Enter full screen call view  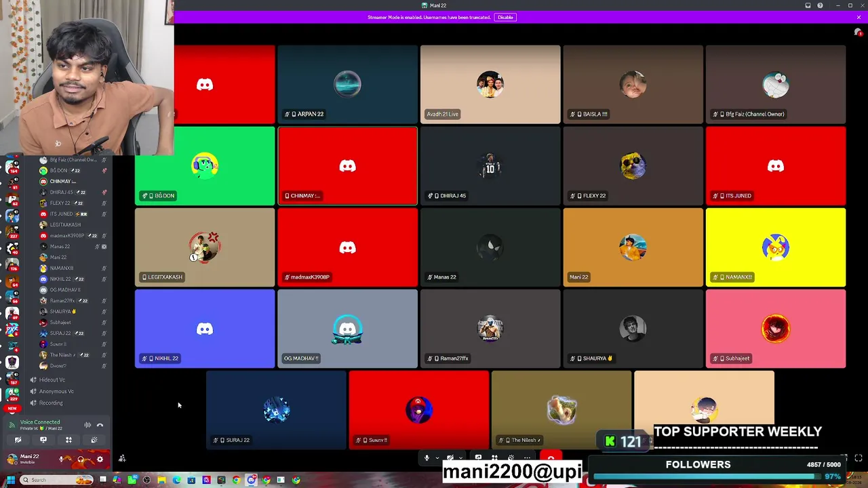click(859, 458)
